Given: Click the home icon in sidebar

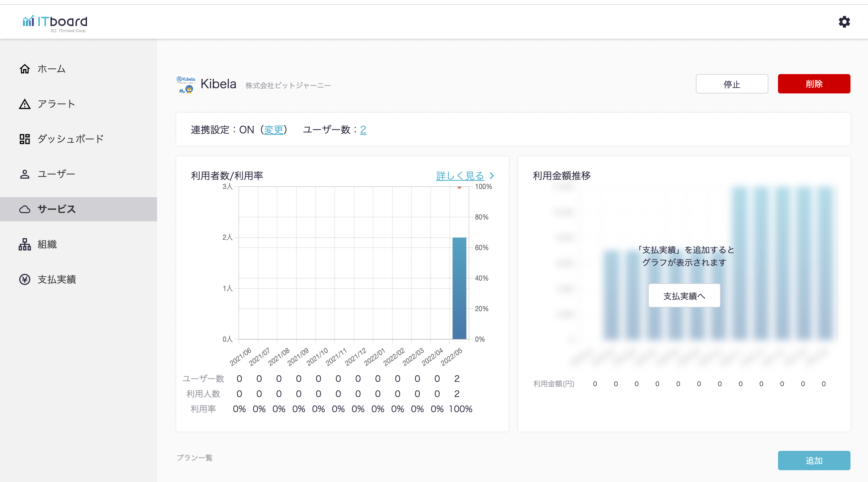Looking at the screenshot, I should (24, 69).
